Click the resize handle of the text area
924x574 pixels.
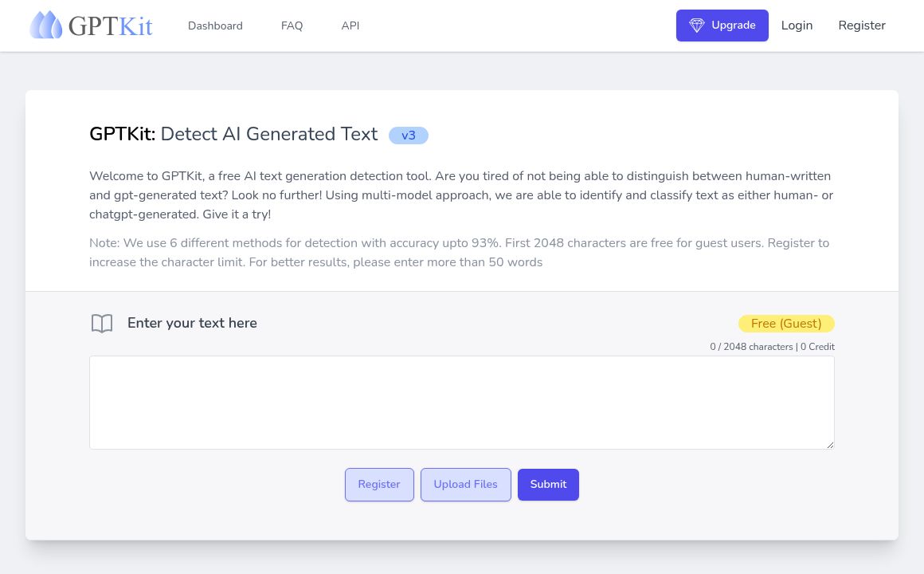pyautogui.click(x=830, y=444)
